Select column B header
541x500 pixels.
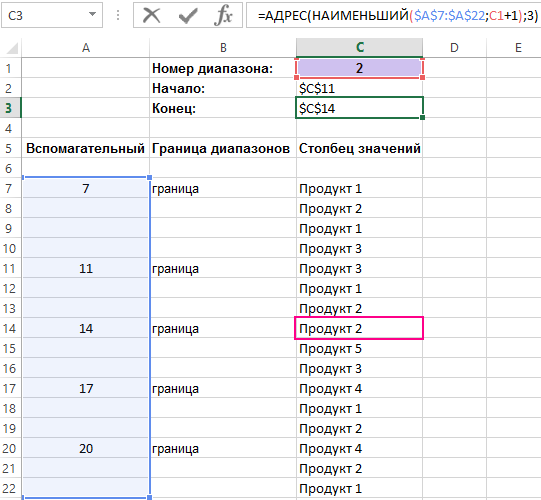(x=223, y=48)
